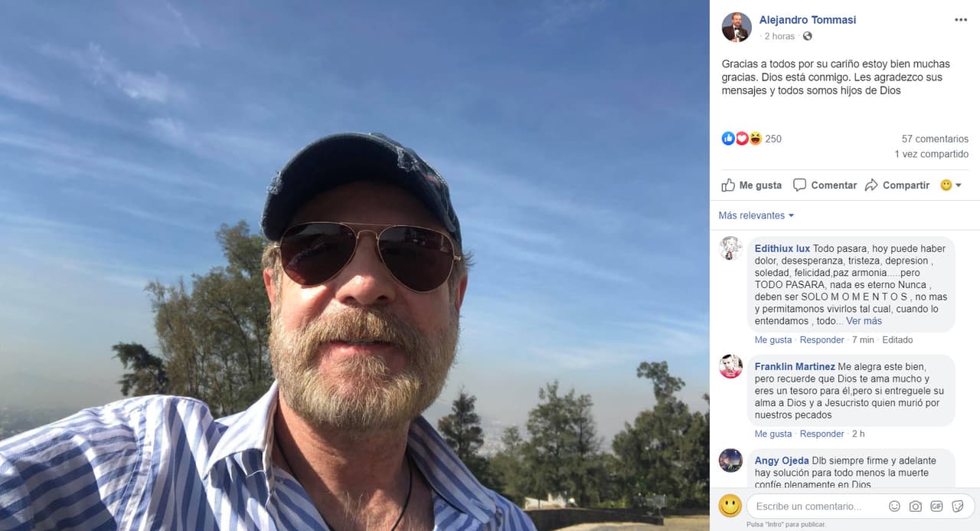Click the red heart reaction icon
This screenshot has width=980, height=531.
tap(742, 138)
